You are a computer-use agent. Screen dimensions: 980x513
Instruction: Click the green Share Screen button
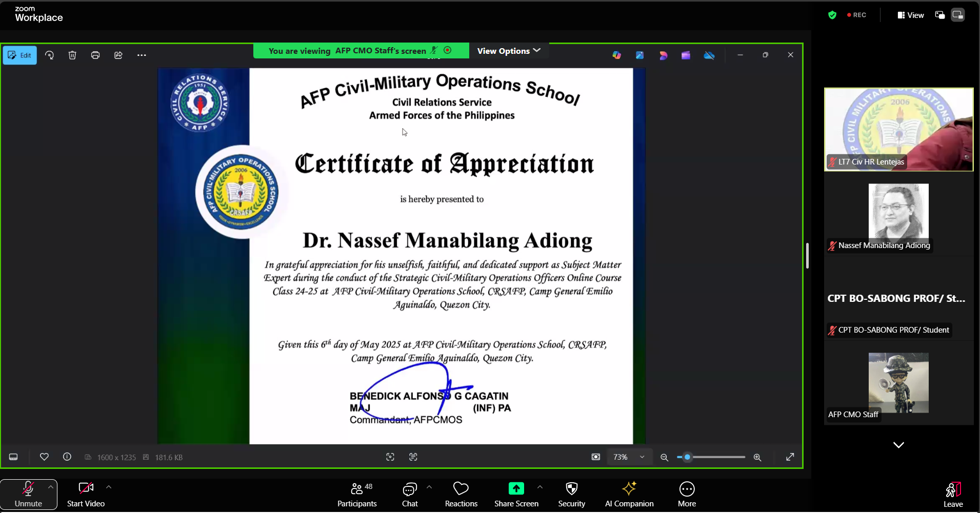(x=516, y=489)
